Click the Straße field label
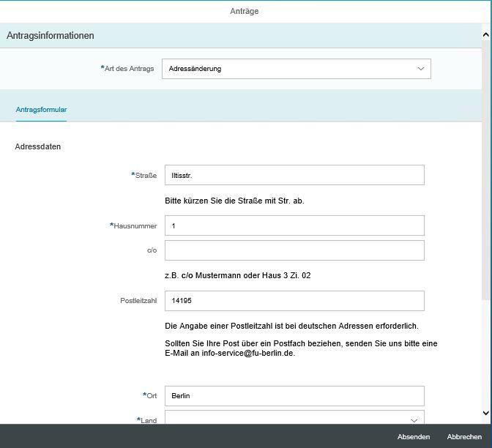 pyautogui.click(x=145, y=176)
